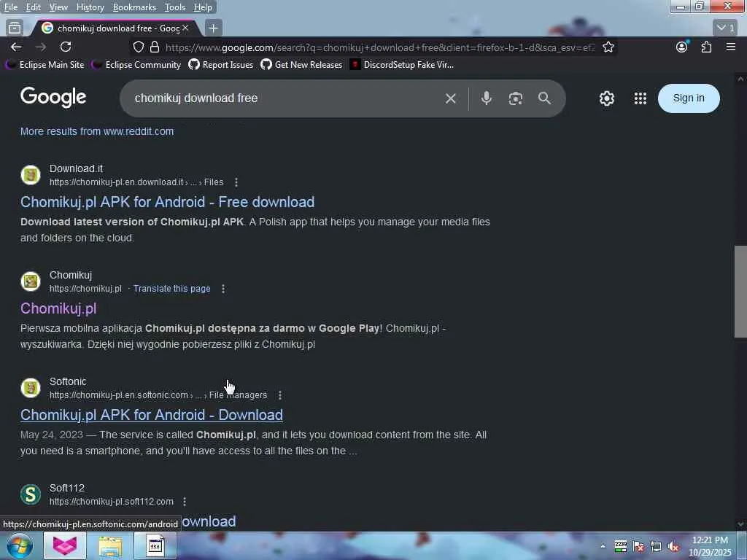Go back with the browser back arrow
Image resolution: width=747 pixels, height=560 pixels.
(16, 47)
